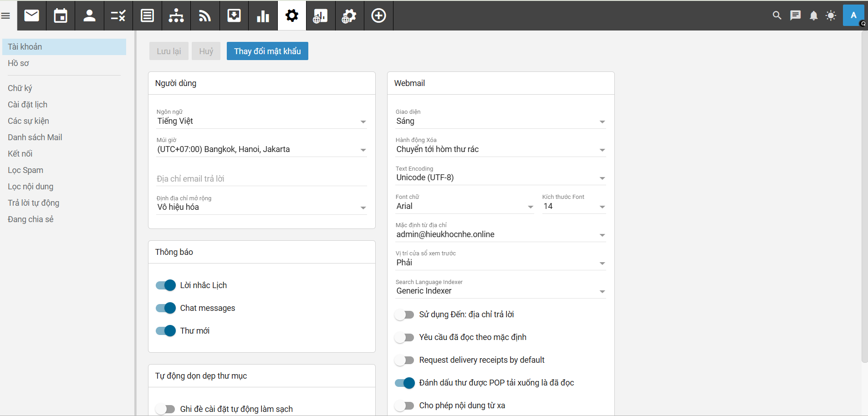Click the notifications bell icon
Image resolution: width=868 pixels, height=416 pixels.
[813, 16]
